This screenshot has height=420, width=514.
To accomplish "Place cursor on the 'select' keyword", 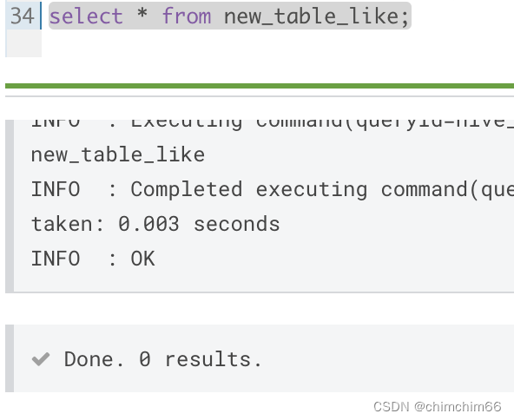I will coord(86,16).
